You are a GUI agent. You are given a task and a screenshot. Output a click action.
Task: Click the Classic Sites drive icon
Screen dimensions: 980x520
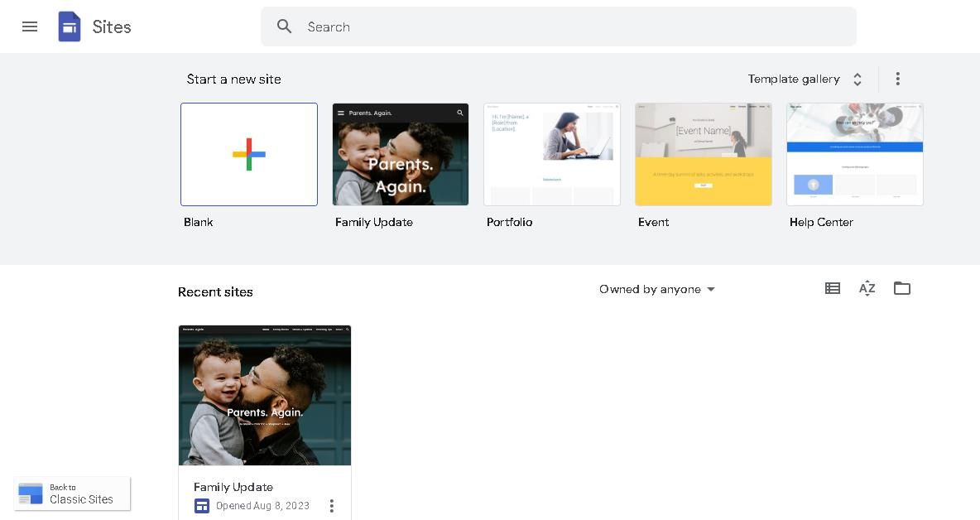(31, 494)
